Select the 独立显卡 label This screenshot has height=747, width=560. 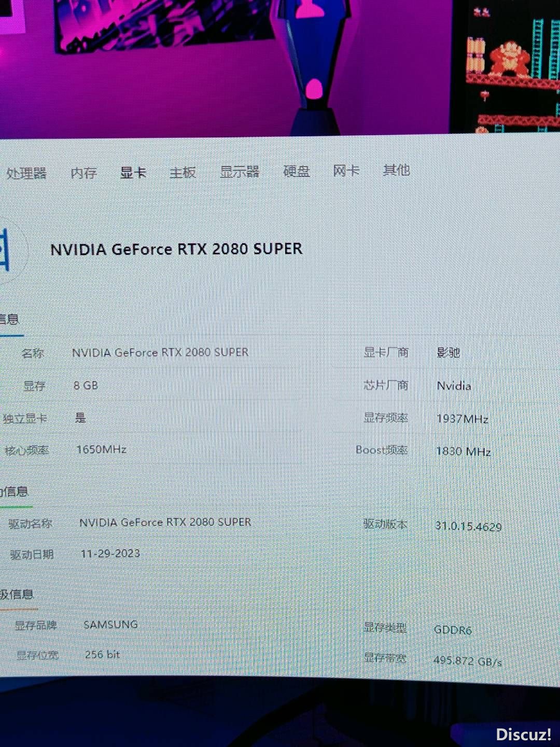[25, 418]
